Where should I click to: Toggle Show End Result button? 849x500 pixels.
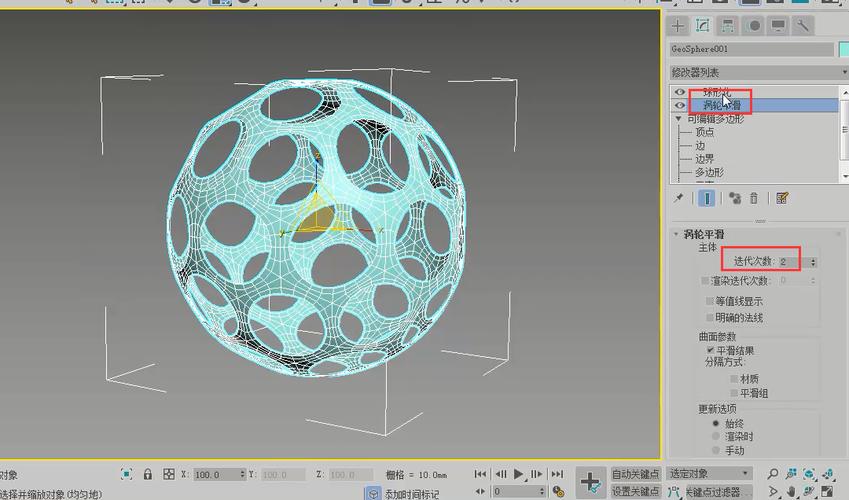(707, 198)
